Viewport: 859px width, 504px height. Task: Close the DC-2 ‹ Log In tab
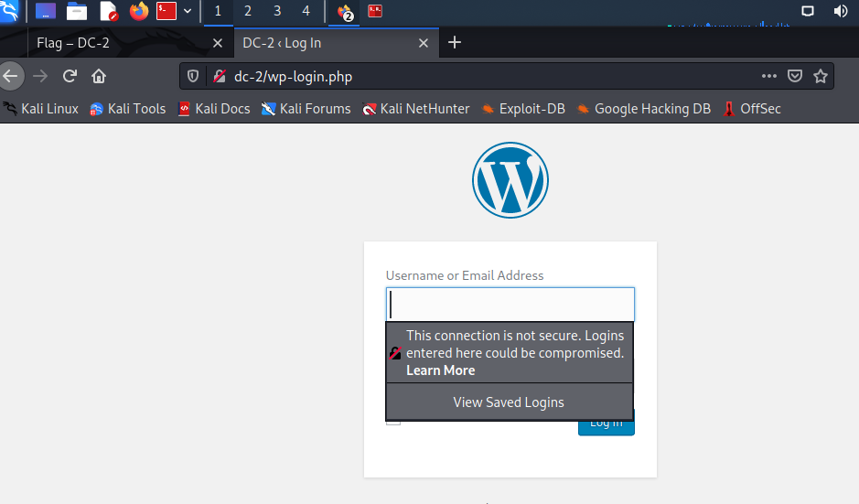pos(424,43)
